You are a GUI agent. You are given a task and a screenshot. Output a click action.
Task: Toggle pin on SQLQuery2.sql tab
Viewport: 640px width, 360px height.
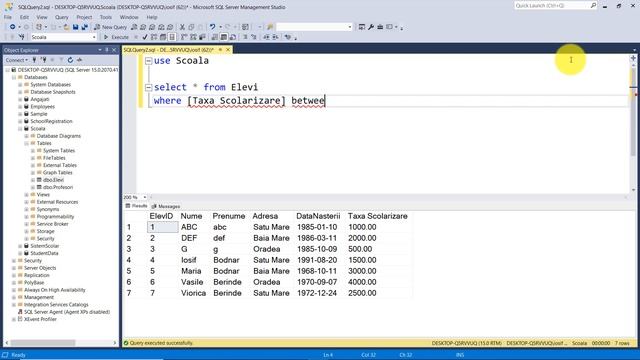tap(220, 50)
